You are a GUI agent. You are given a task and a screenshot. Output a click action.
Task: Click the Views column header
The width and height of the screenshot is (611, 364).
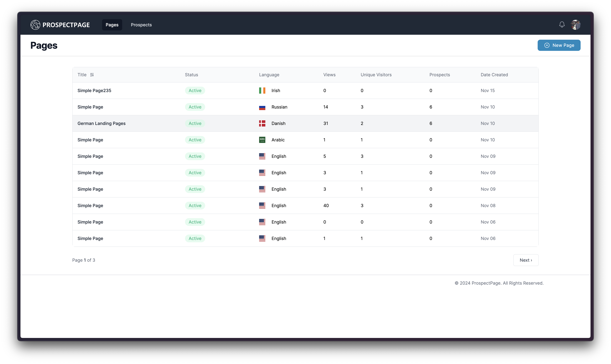click(329, 75)
